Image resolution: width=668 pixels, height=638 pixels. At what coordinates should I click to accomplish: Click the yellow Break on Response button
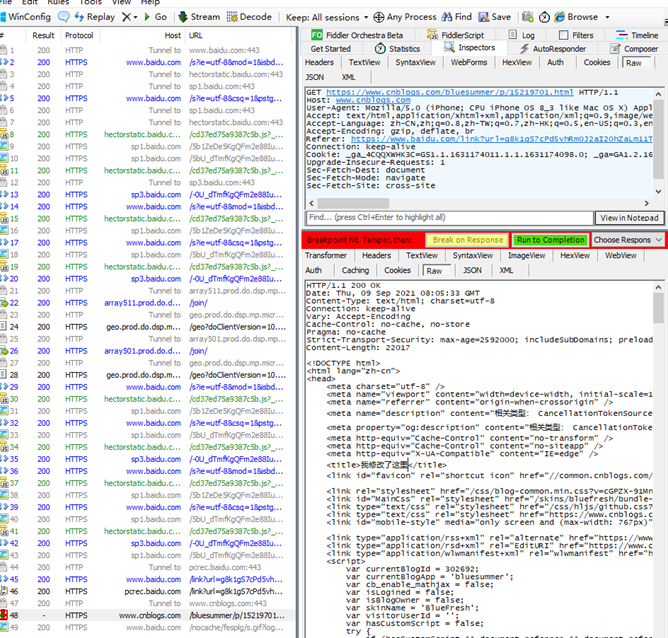tap(468, 240)
